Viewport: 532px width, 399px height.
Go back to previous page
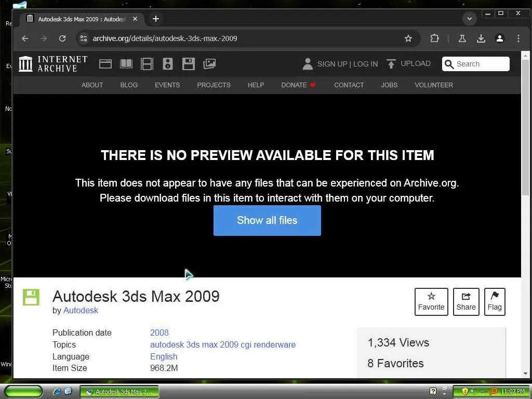point(25,38)
